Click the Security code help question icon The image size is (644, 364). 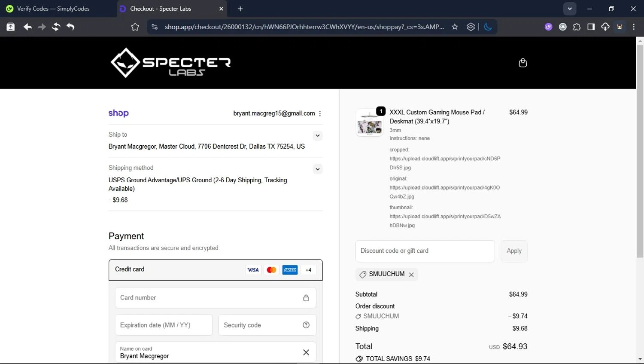click(x=306, y=325)
